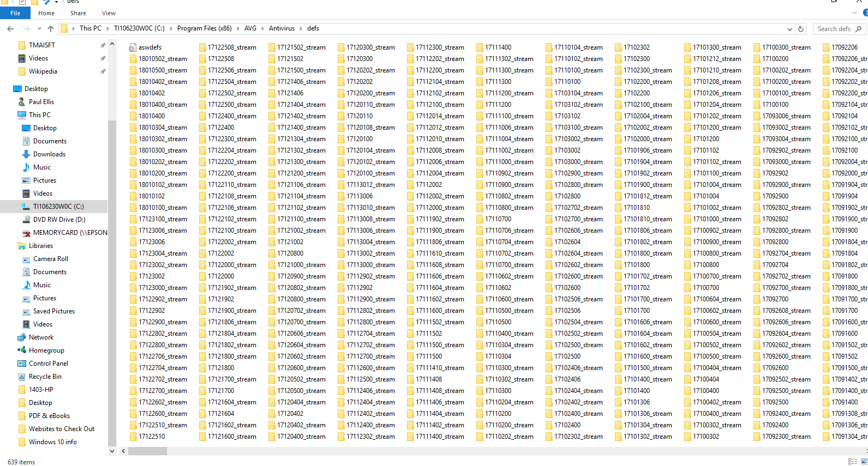Open Recycle Bin from navigation pane
The image size is (868, 466).
45,377
